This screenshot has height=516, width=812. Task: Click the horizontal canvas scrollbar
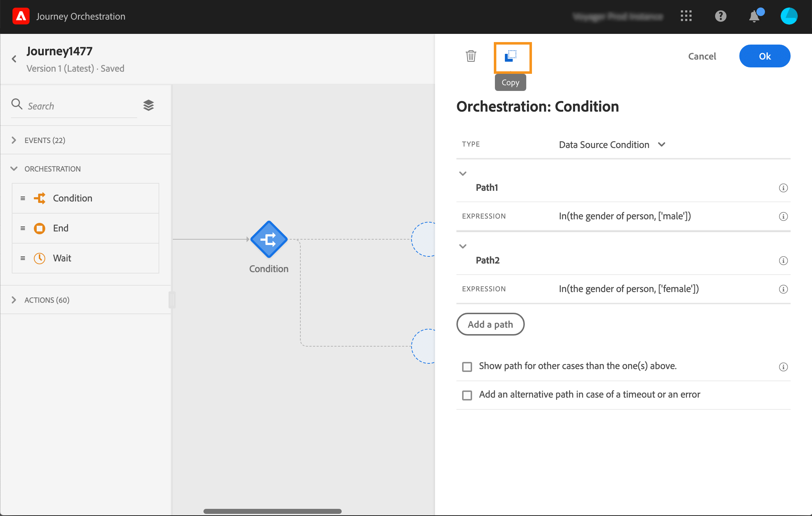coord(272,511)
